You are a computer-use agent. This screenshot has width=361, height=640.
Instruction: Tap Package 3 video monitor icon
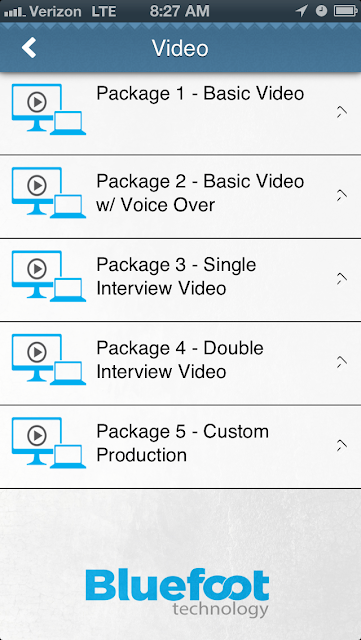(x=49, y=276)
